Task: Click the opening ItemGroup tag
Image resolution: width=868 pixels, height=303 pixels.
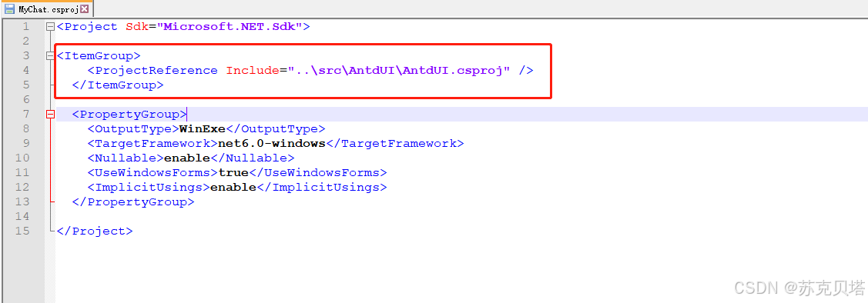Action: pos(99,56)
